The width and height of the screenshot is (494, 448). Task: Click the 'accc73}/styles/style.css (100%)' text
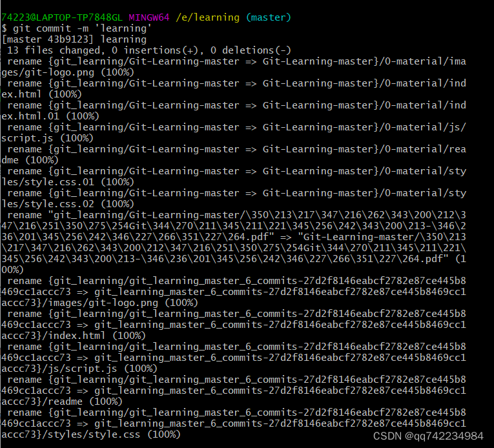click(x=92, y=434)
